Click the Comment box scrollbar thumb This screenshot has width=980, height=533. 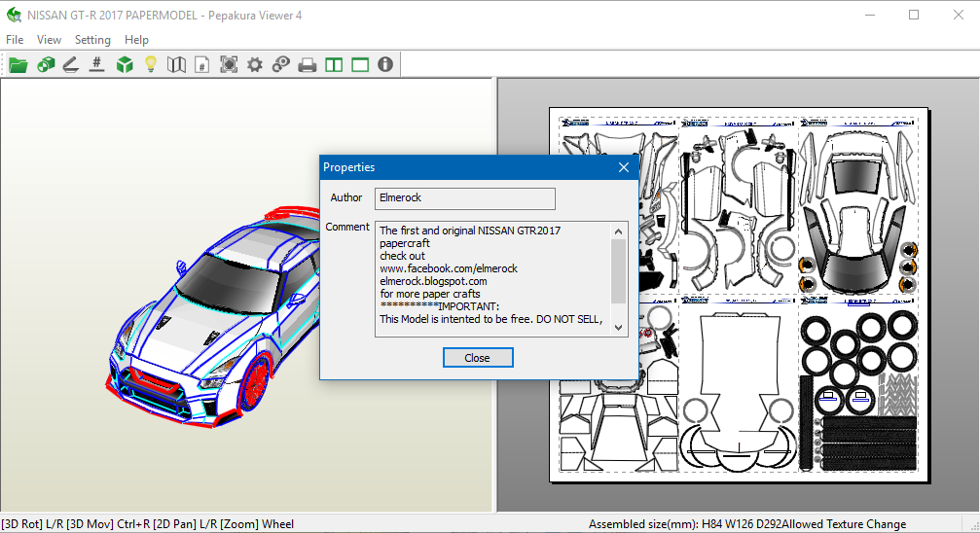pos(619,270)
